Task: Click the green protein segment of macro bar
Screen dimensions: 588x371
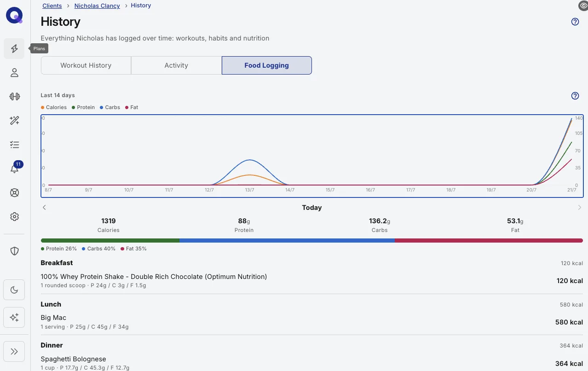Action: [110, 240]
